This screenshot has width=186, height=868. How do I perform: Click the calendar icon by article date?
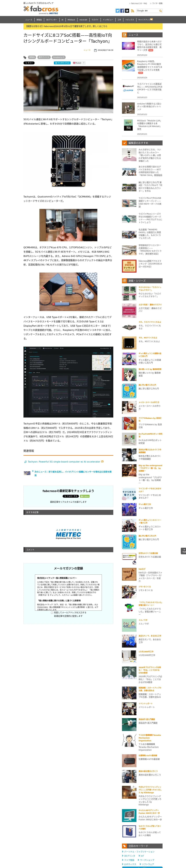95,50
